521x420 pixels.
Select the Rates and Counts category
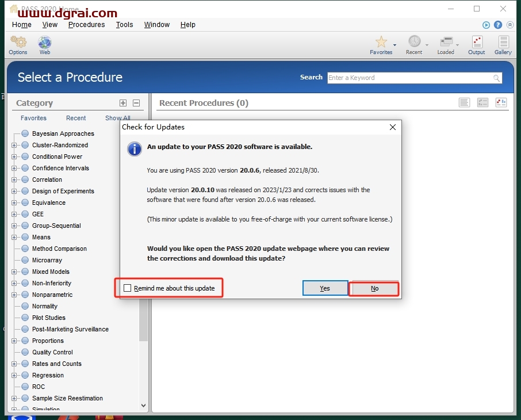pos(57,364)
